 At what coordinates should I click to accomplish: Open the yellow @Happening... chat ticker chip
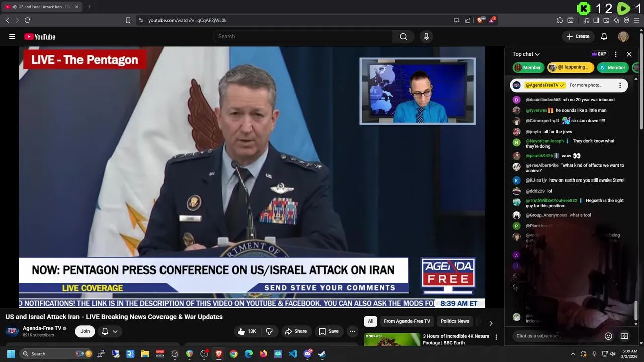(571, 67)
